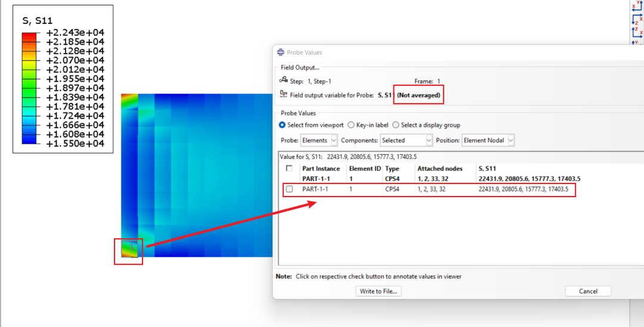Click the Probe Values title bar icon
The image size is (644, 327).
tap(280, 52)
